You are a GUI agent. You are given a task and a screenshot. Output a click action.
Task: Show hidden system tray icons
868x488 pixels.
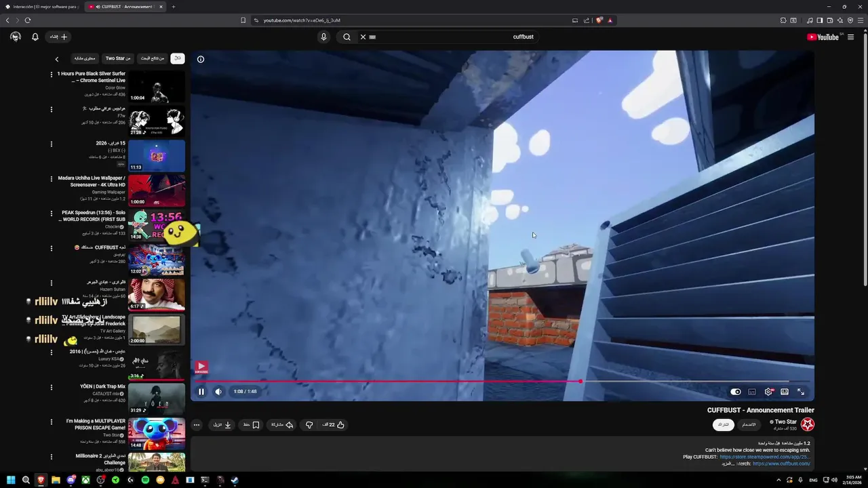[778, 480]
